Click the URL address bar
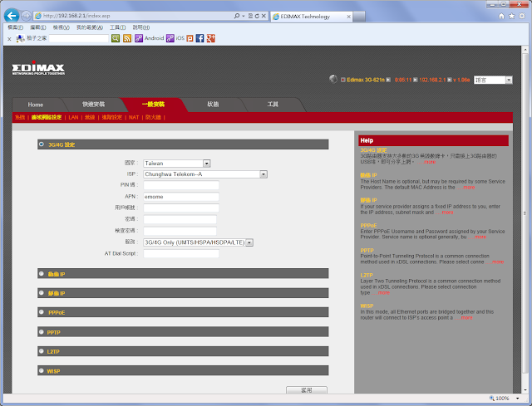This screenshot has width=532, height=406. coord(134,16)
